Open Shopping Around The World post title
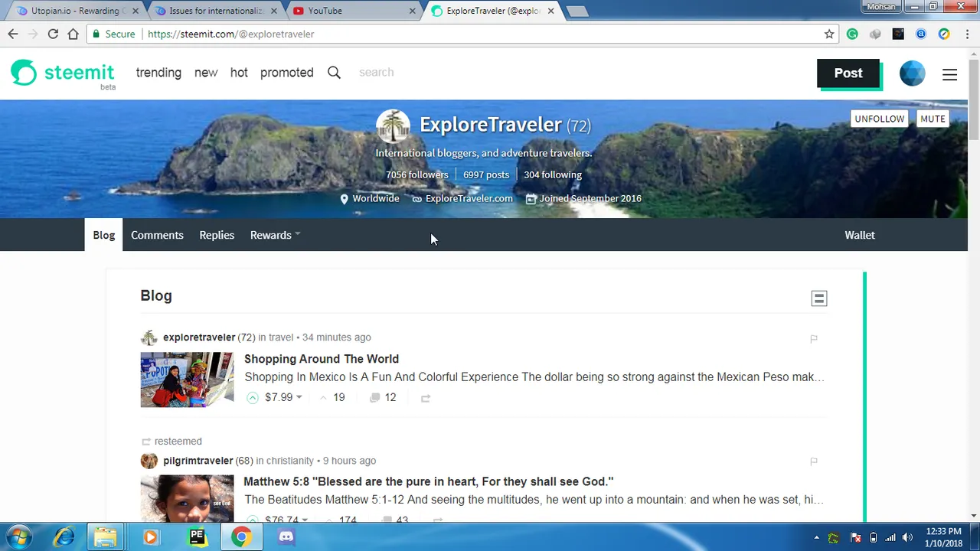The image size is (980, 551). 322,359
